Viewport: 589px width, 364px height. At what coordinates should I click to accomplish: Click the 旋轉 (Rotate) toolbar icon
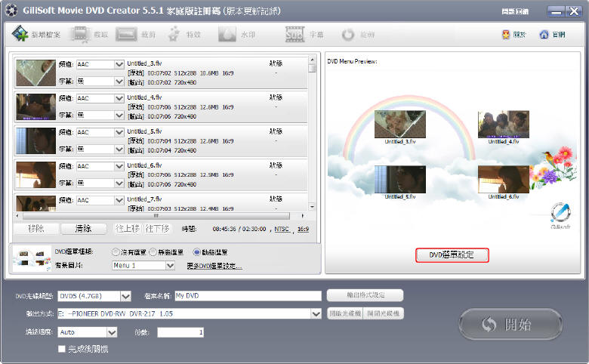coord(347,35)
